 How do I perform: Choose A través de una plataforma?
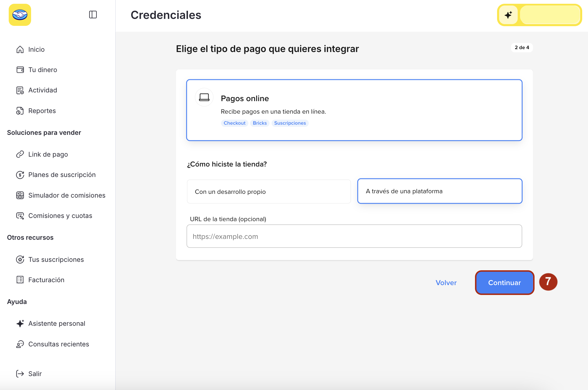tap(440, 191)
